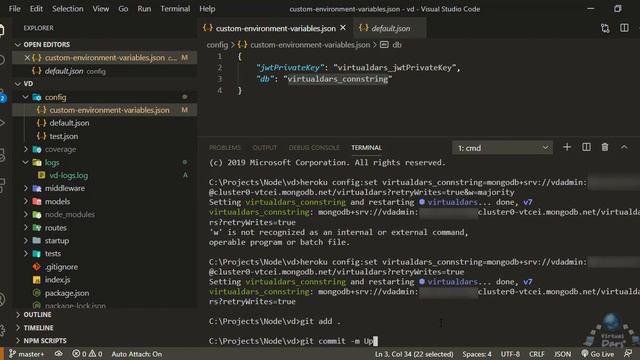The height and width of the screenshot is (360, 640).
Task: Open the Selection menu
Action: pos(67,9)
